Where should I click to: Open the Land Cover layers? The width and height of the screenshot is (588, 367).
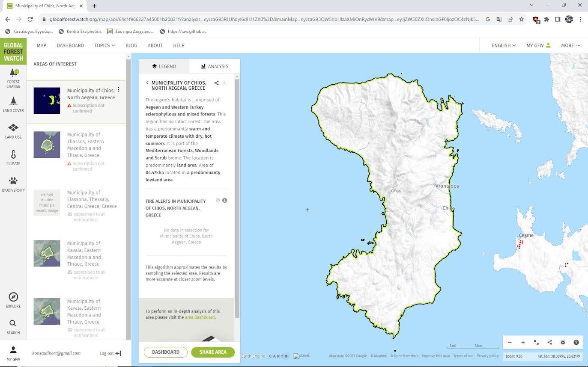tap(13, 104)
